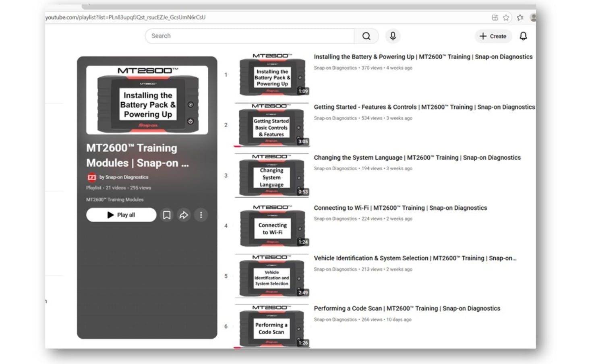
Task: Activate voice search microphone icon
Action: [393, 36]
